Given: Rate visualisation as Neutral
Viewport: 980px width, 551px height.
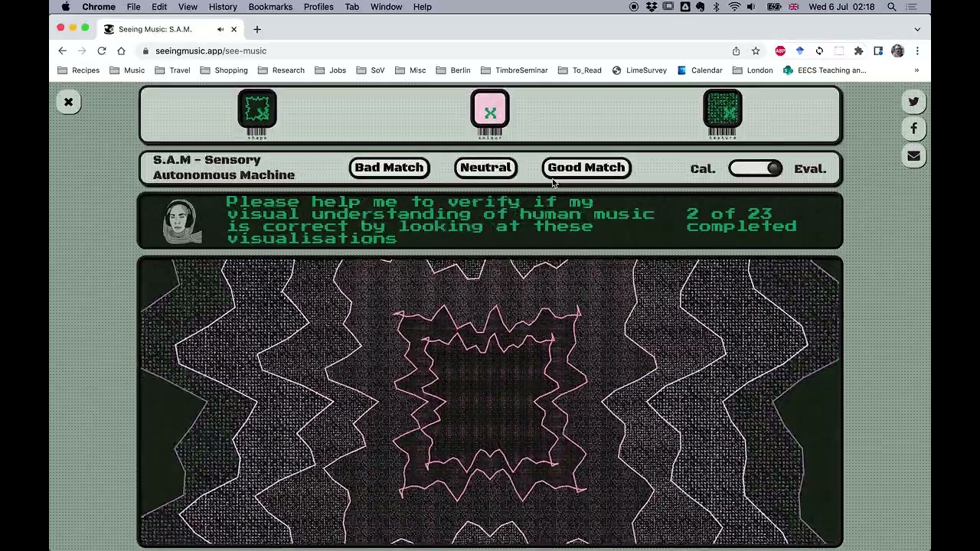Looking at the screenshot, I should pyautogui.click(x=486, y=168).
